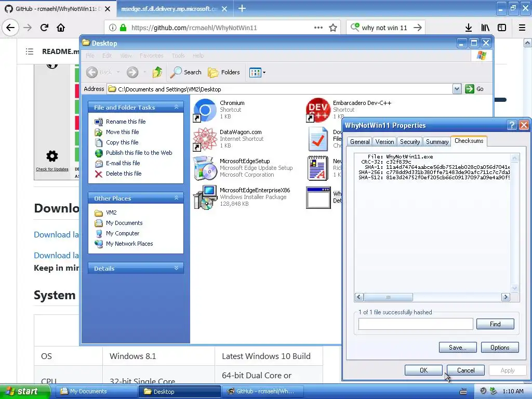532x399 pixels.
Task: Click the Find button in Checksums
Action: pos(495,324)
